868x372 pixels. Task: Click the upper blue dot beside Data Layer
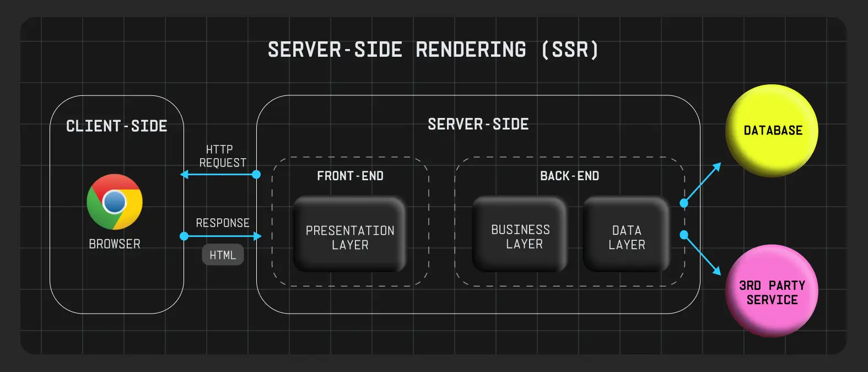684,203
